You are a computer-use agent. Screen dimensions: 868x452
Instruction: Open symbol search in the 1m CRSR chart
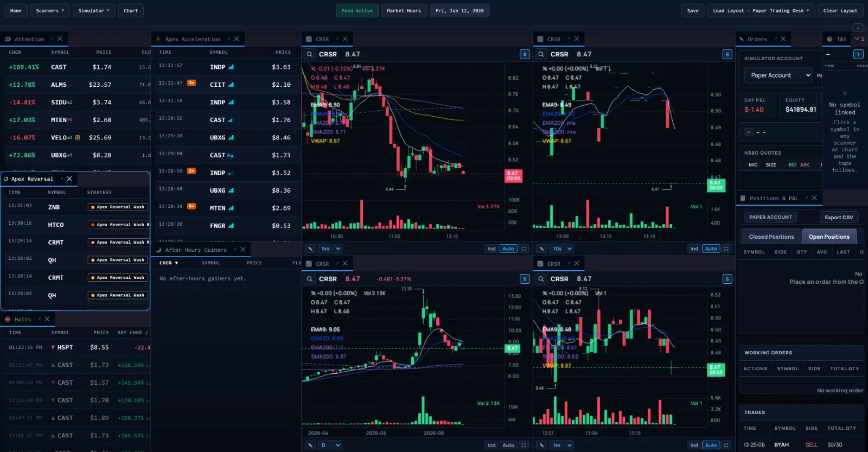pos(541,279)
